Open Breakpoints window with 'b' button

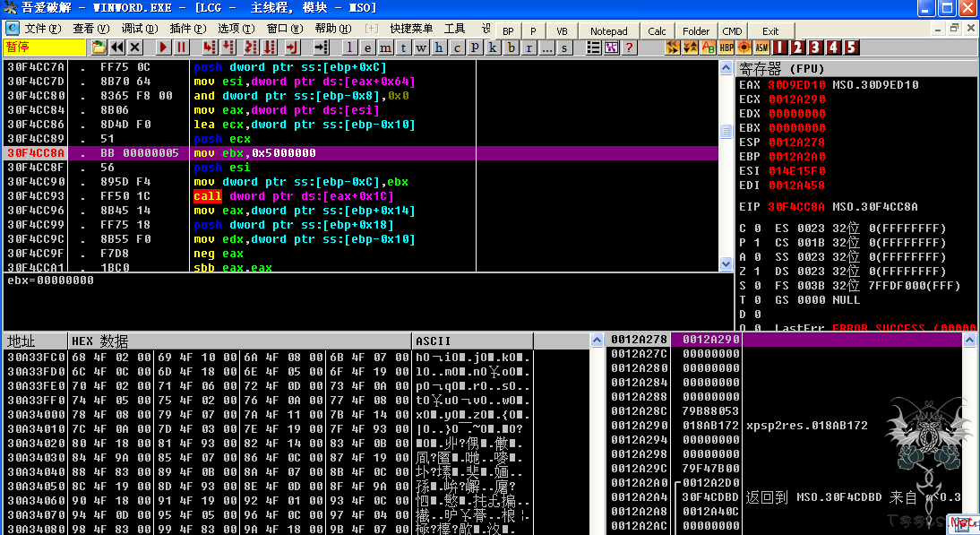(x=511, y=47)
